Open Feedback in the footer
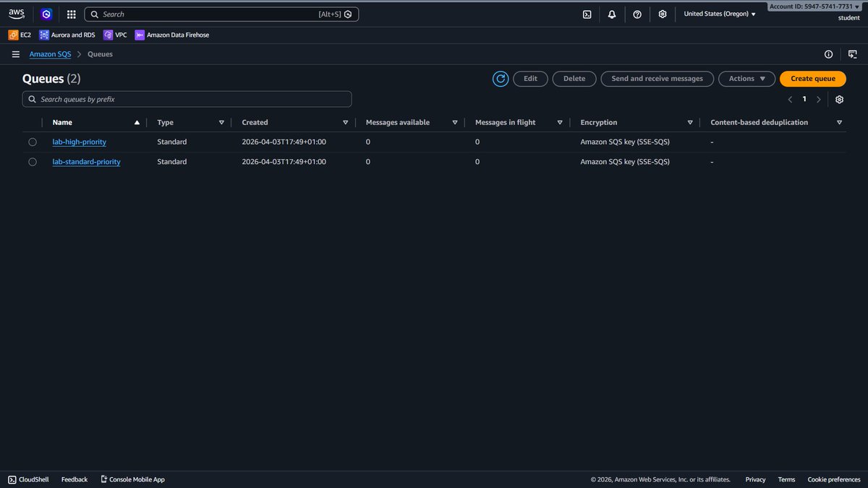The height and width of the screenshot is (488, 868). point(75,479)
